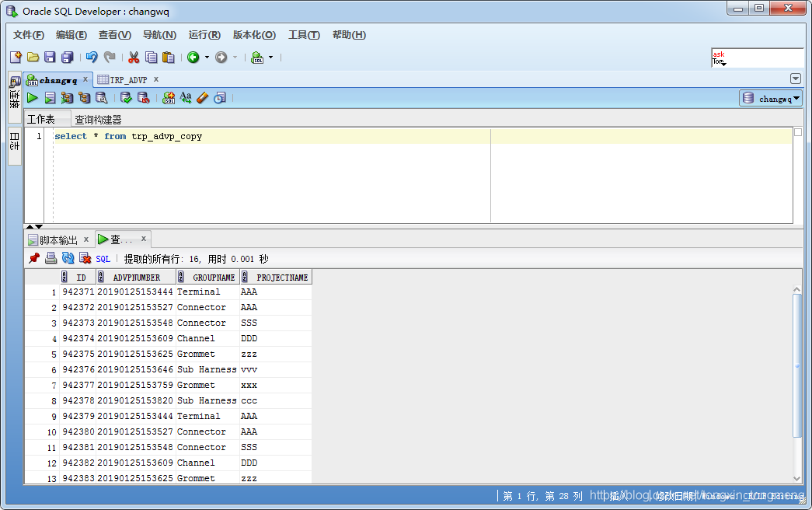Sort by the PROJECTNAME column header

click(x=276, y=278)
